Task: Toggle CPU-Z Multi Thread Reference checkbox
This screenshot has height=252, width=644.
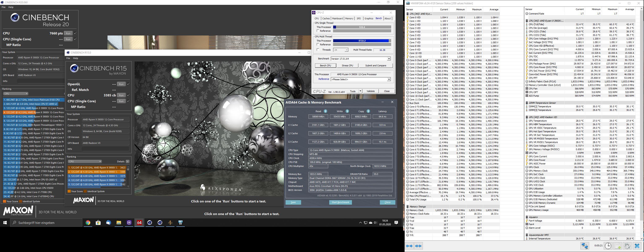Action: (x=318, y=45)
